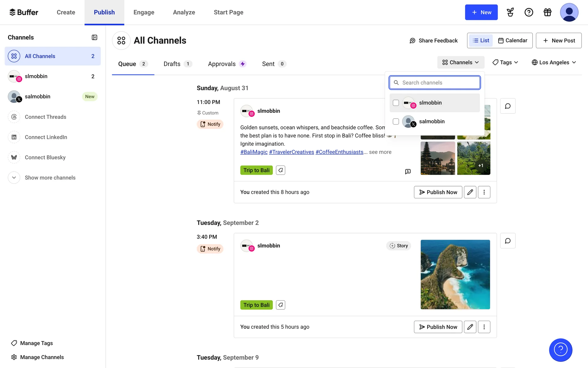The image size is (588, 368).
Task: Switch to Calendar view
Action: pos(513,40)
